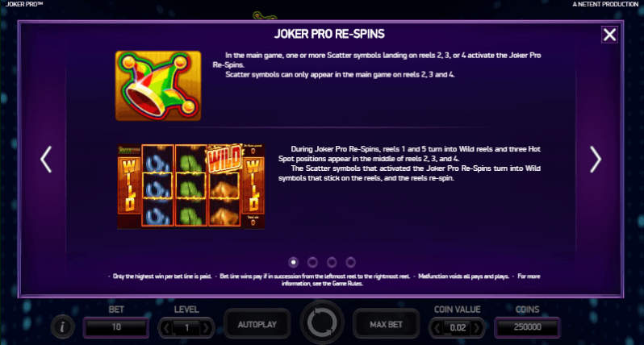This screenshot has width=644, height=345.
Task: Click the level value display showing 1
Action: [186, 328]
